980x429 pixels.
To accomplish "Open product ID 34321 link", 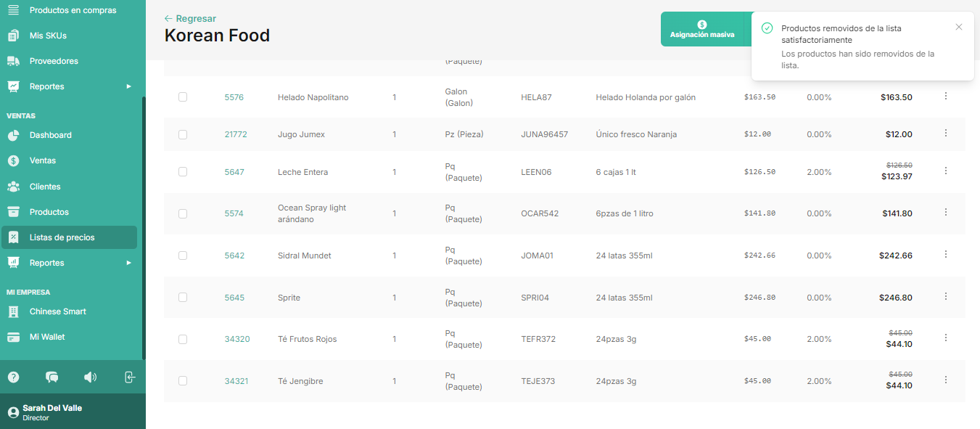I will pos(236,381).
